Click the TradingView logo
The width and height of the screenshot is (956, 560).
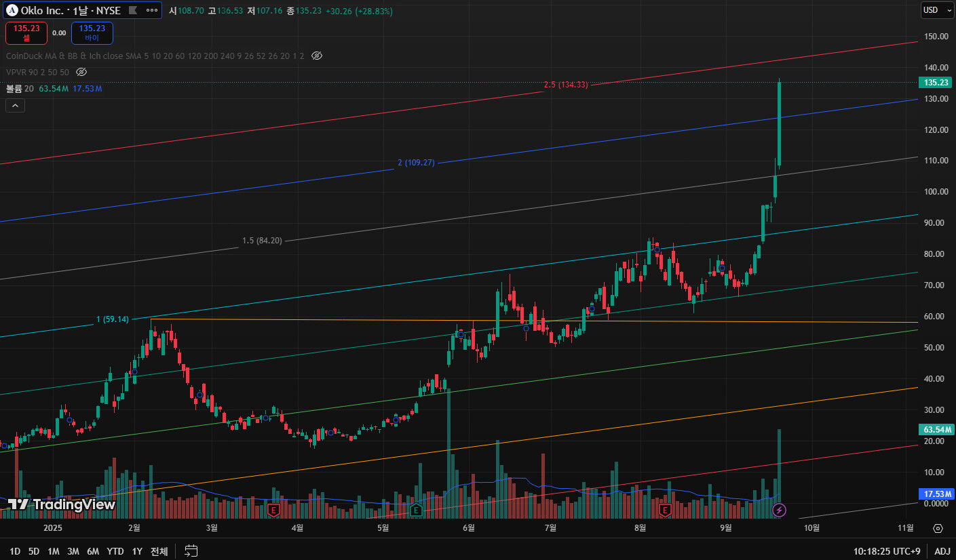coord(61,504)
